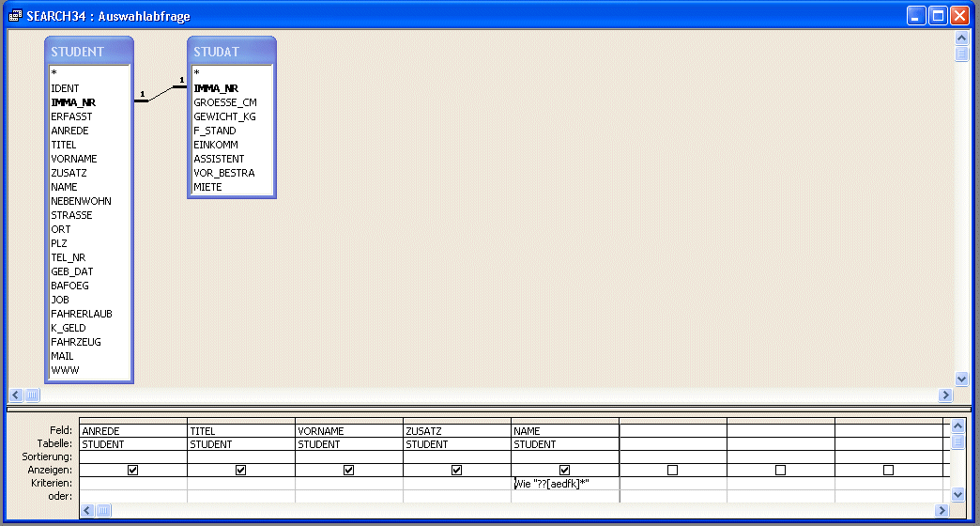Select WWW field in STUDENT table
The width and height of the screenshot is (980, 526).
(x=65, y=370)
